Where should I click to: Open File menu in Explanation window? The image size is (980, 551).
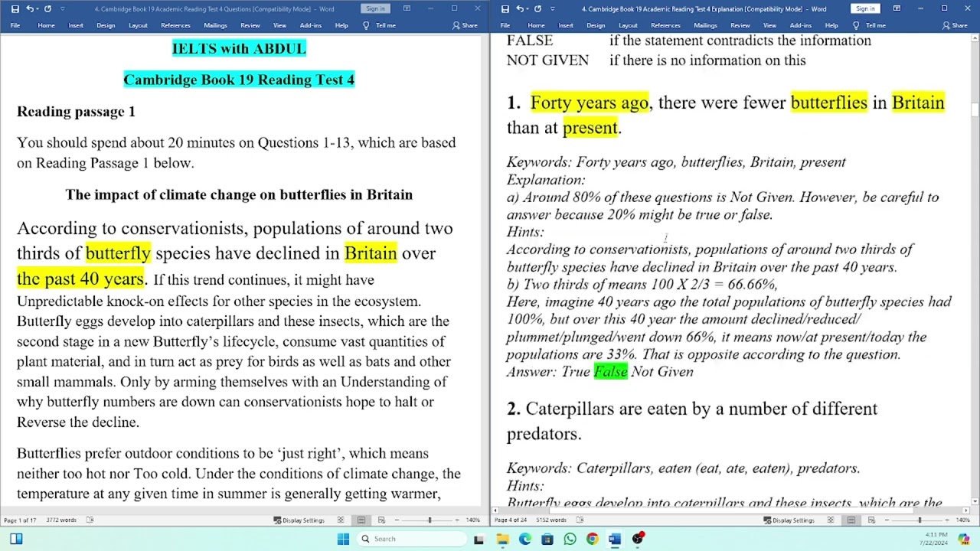tap(505, 25)
